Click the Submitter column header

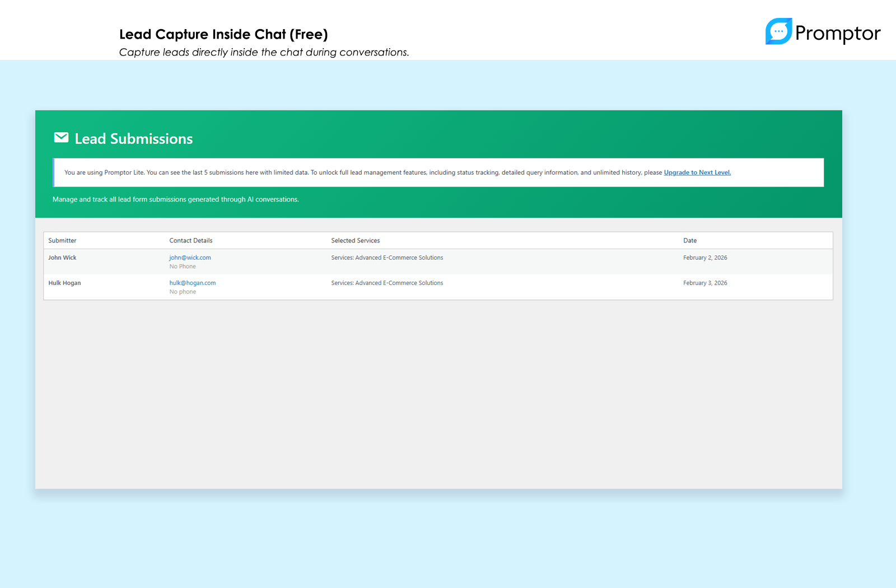click(62, 241)
